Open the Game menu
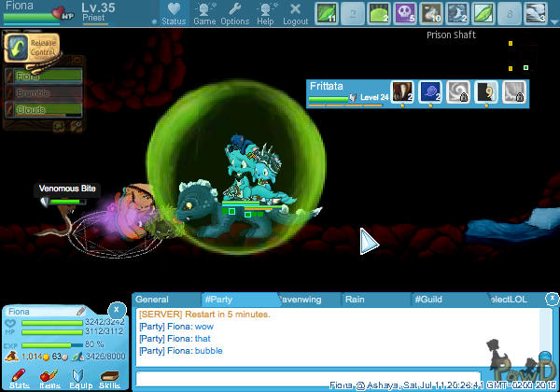 pyautogui.click(x=204, y=13)
